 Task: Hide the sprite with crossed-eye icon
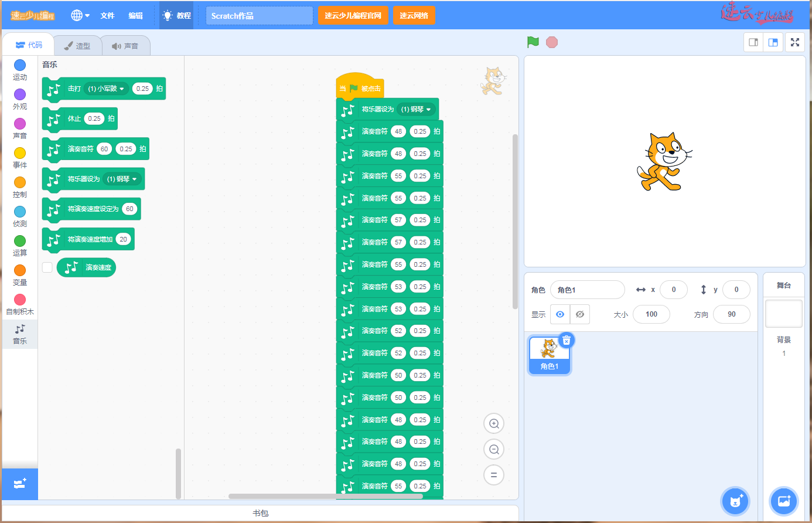tap(579, 314)
